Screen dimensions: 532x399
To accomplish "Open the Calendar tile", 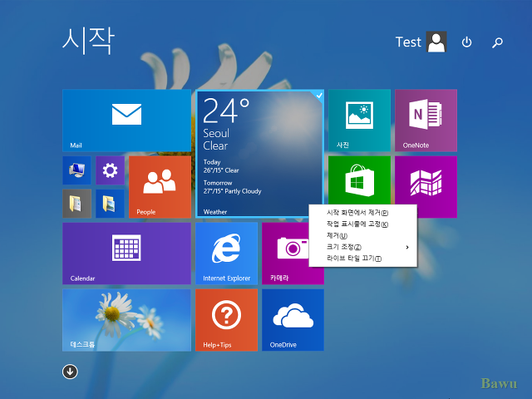I will point(126,253).
